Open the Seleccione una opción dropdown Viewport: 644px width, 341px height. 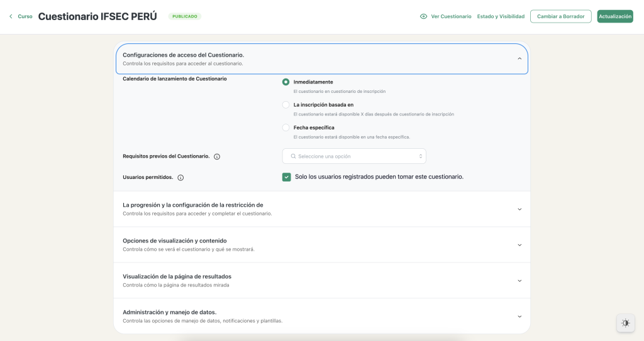(354, 156)
